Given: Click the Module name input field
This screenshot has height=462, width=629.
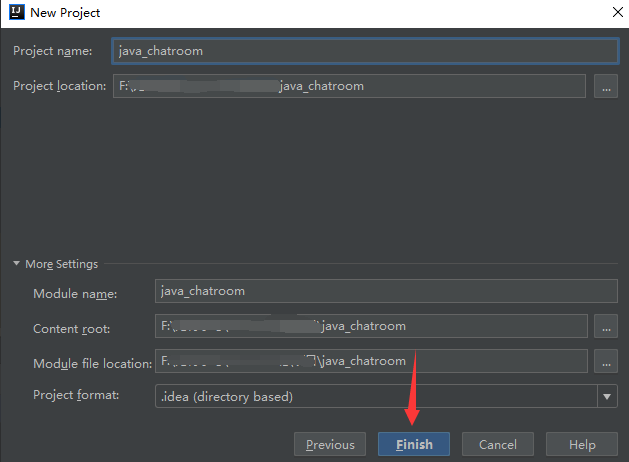Looking at the screenshot, I should coord(386,291).
